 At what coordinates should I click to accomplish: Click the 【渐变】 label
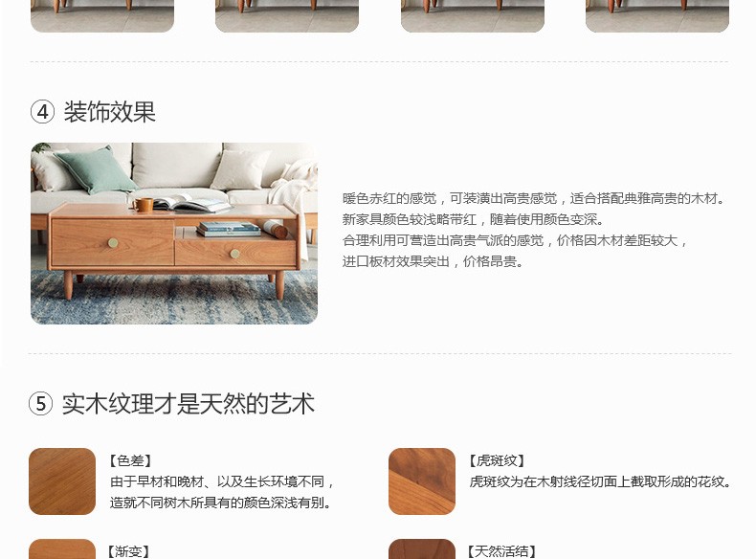click(128, 551)
